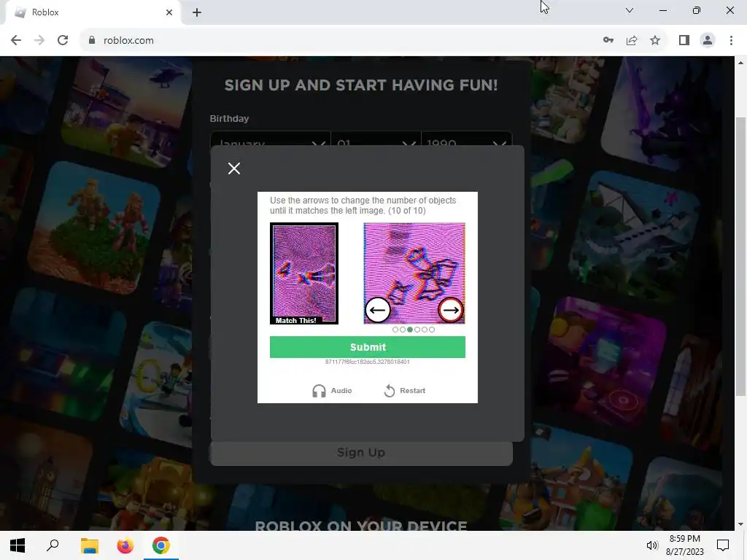747x560 pixels.
Task: Select the second pagination dot under the image
Action: pos(403,330)
